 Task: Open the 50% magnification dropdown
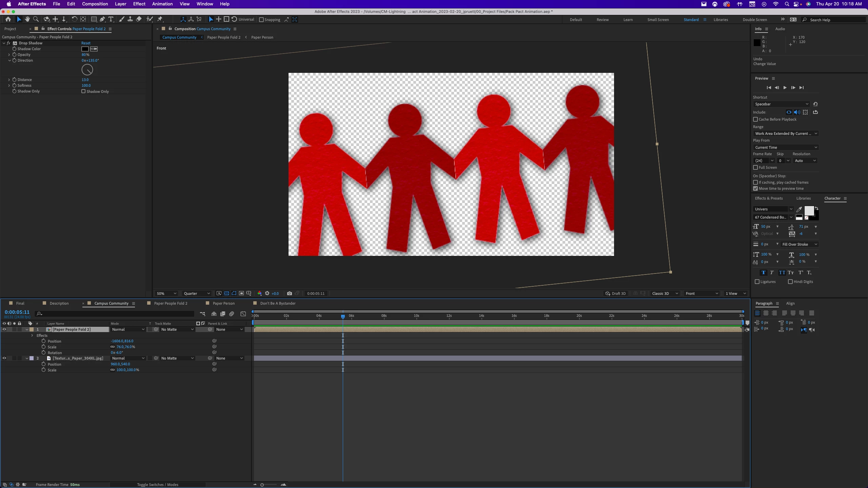pyautogui.click(x=166, y=293)
